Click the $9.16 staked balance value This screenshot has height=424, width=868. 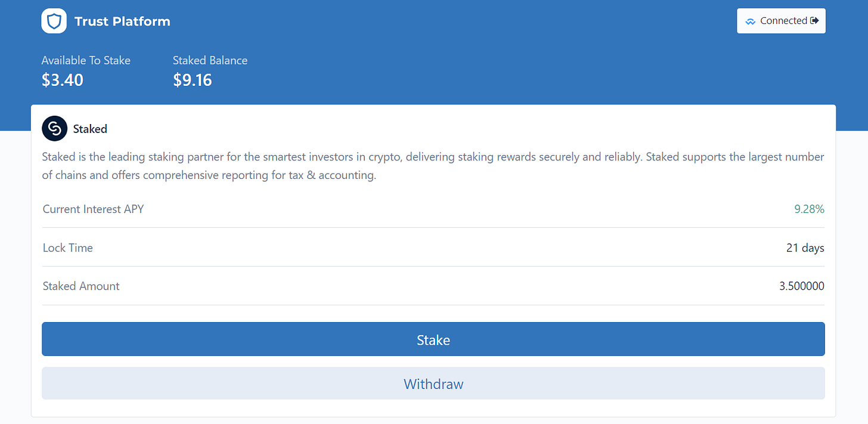pyautogui.click(x=193, y=80)
